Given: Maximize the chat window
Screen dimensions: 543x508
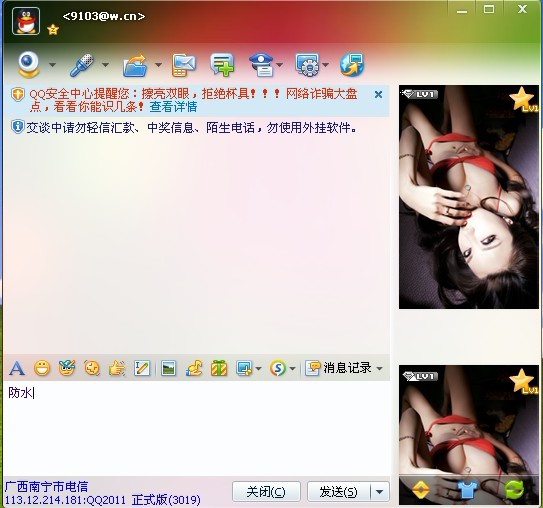Looking at the screenshot, I should pos(489,9).
